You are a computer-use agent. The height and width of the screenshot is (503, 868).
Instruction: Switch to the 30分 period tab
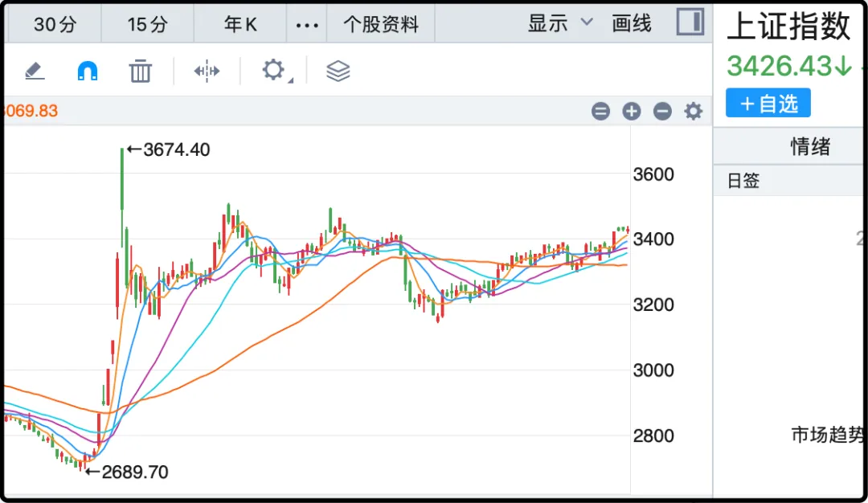click(x=55, y=24)
